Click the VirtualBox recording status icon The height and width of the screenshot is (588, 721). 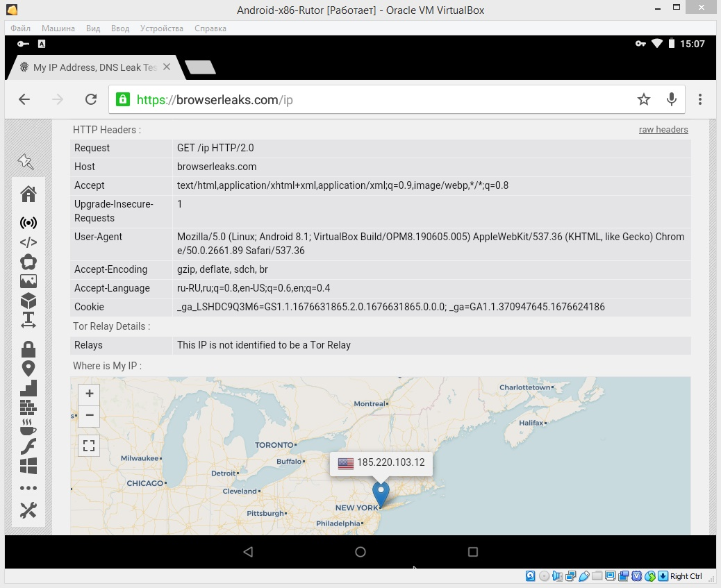tap(624, 576)
